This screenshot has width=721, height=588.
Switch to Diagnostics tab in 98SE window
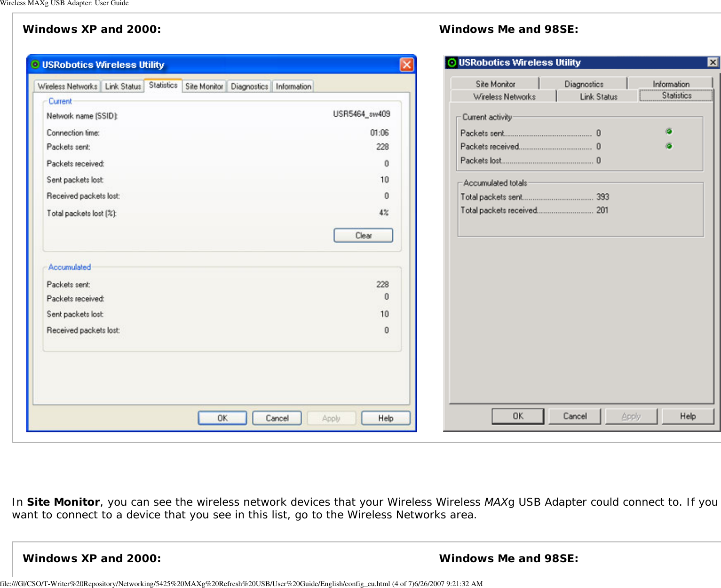pos(584,84)
